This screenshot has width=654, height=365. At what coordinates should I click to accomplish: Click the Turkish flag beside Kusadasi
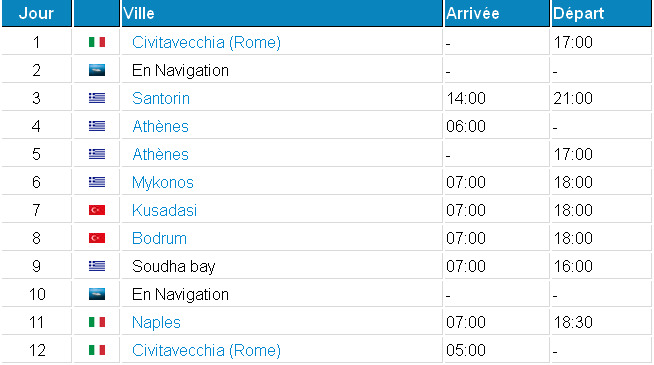[97, 210]
